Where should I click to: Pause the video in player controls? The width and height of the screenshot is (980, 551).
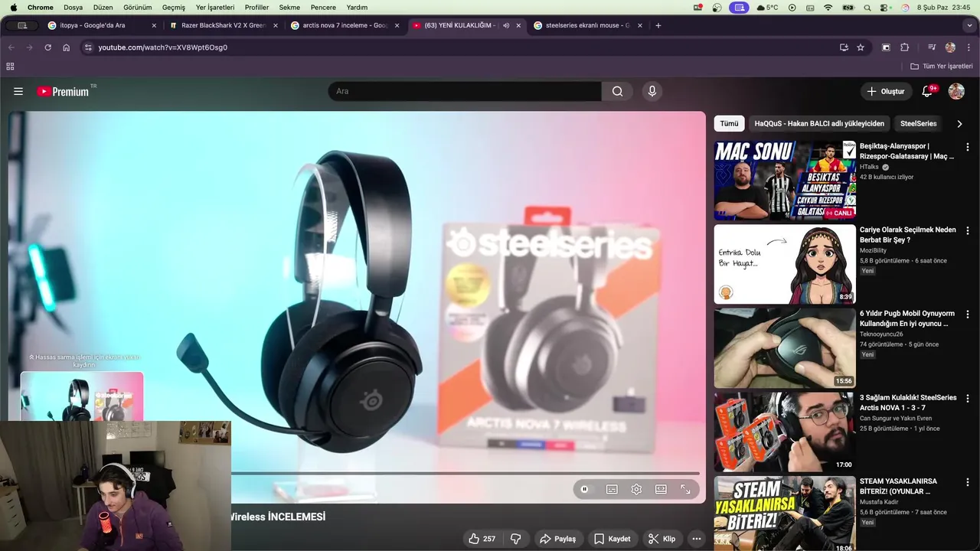click(x=584, y=489)
